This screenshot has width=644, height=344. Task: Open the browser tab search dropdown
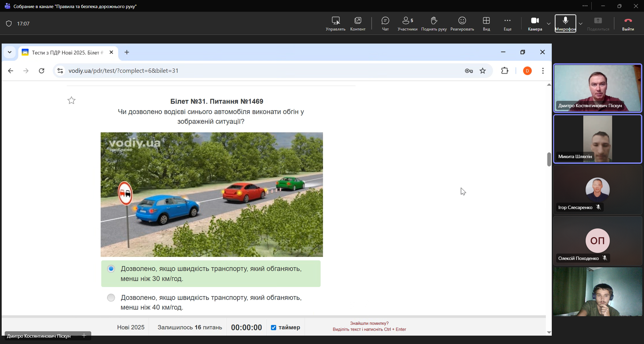click(10, 52)
